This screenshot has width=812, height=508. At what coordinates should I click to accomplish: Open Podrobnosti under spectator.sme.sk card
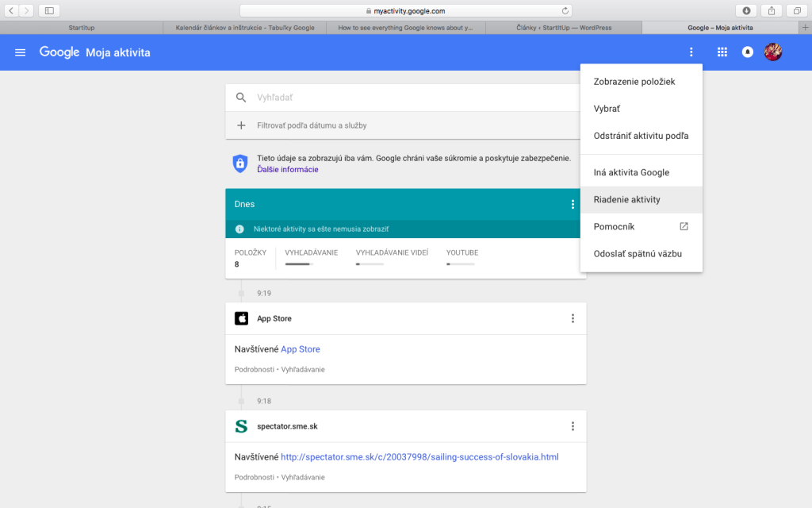(255, 477)
